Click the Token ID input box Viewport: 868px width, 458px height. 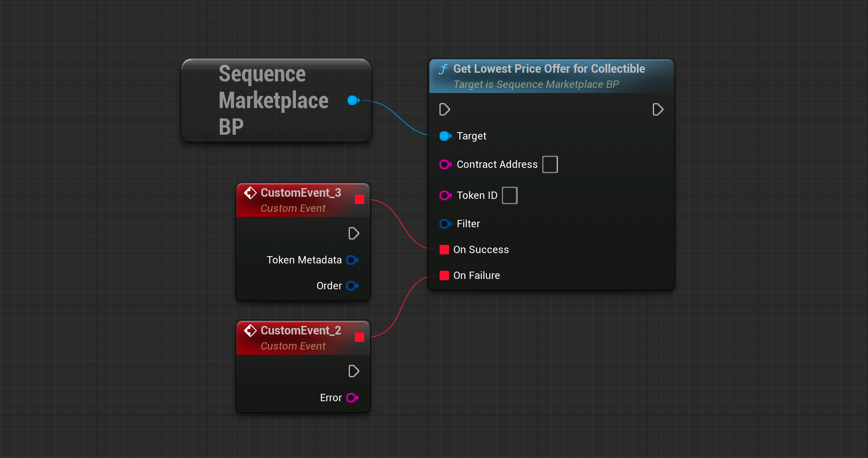point(510,195)
